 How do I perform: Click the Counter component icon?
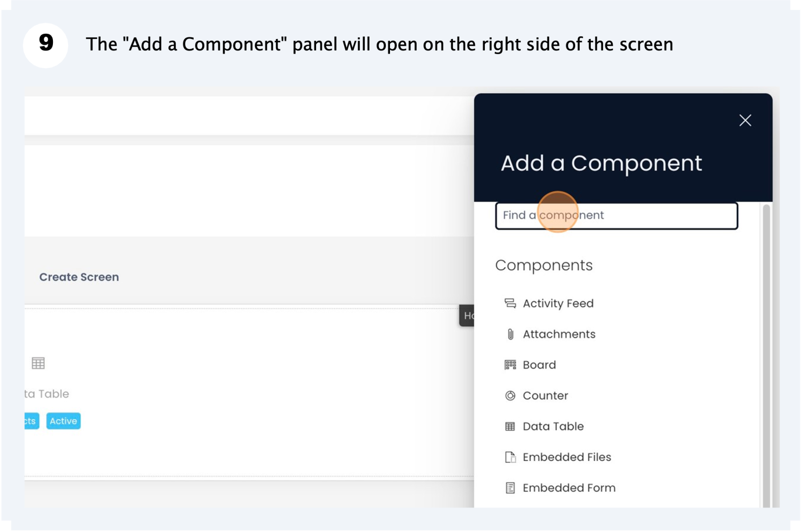point(510,395)
